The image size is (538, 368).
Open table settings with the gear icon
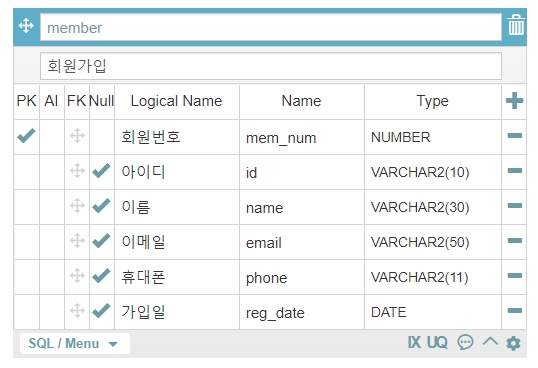pos(513,343)
